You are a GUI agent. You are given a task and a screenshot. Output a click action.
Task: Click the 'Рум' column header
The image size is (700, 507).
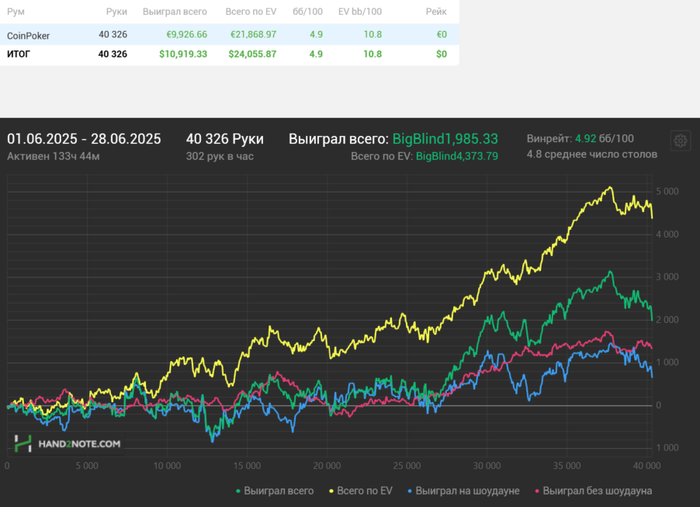[x=16, y=12]
